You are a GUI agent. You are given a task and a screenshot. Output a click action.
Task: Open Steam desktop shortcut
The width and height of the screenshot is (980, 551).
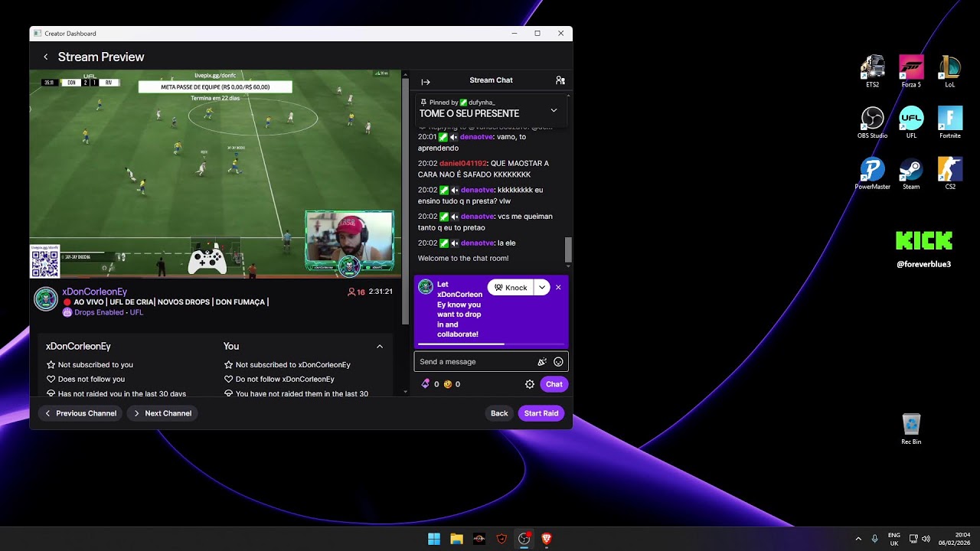pyautogui.click(x=911, y=174)
